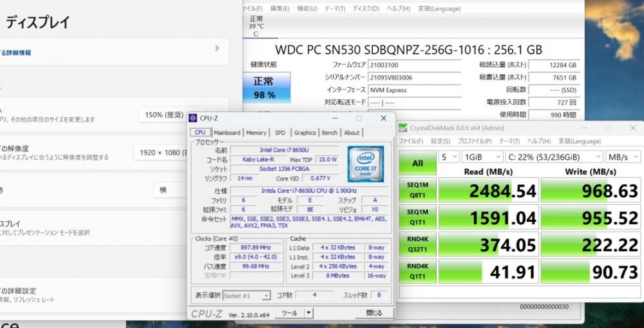
Task: Switch to the SPD tab
Action: pos(280,133)
